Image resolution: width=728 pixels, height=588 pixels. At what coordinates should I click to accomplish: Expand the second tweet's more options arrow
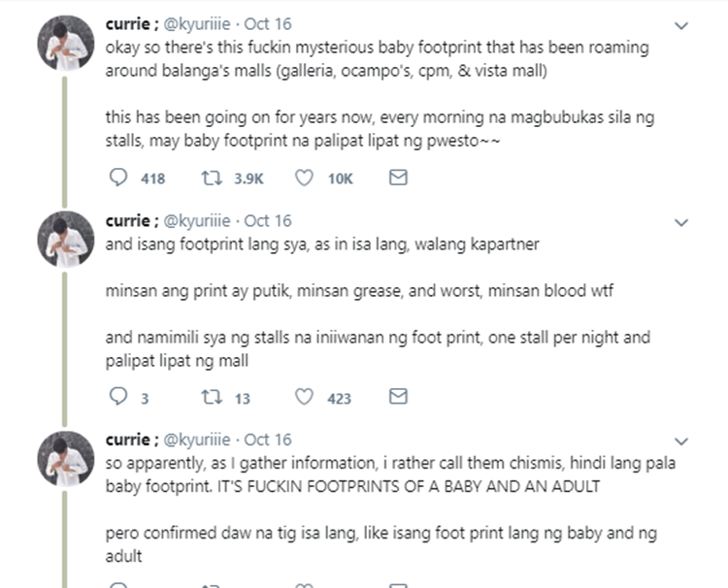[681, 222]
